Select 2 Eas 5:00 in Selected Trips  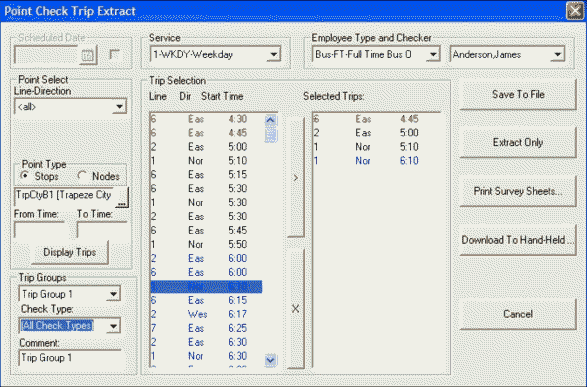tap(376, 133)
